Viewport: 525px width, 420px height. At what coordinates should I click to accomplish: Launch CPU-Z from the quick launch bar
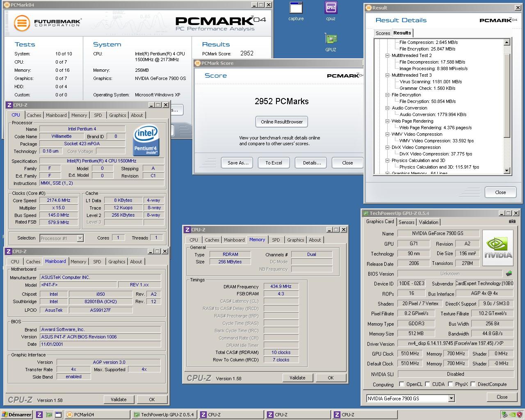point(39,415)
